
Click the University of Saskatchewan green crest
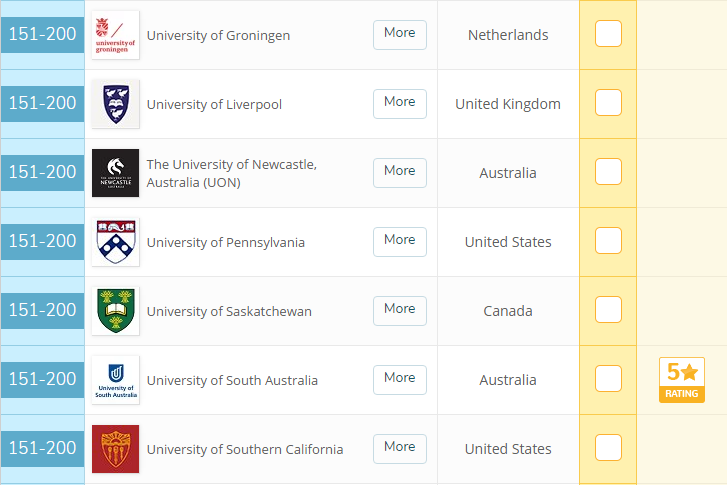[115, 311]
